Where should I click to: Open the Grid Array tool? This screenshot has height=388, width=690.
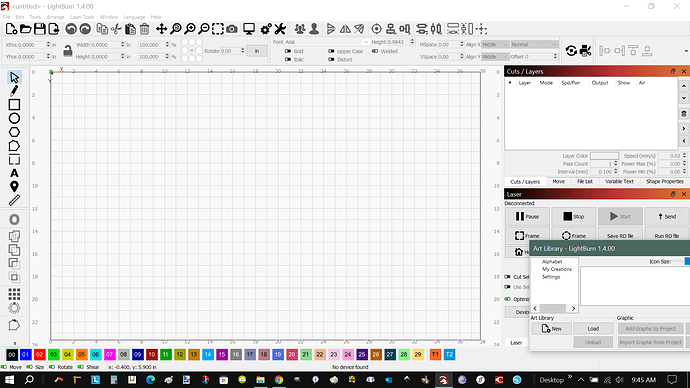(x=14, y=294)
